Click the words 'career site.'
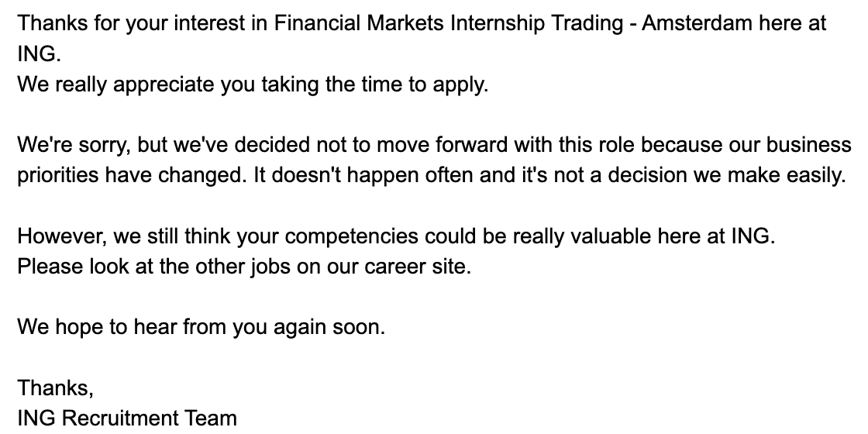The height and width of the screenshot is (434, 868). (x=418, y=267)
